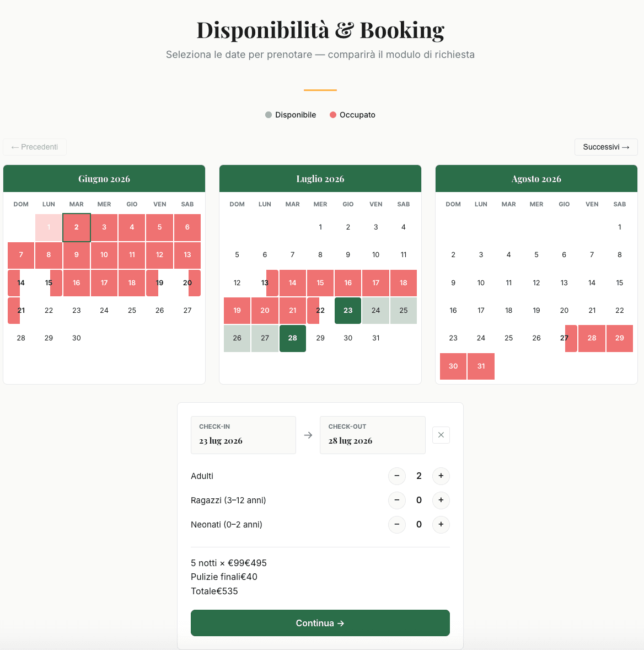The height and width of the screenshot is (650, 644).
Task: Pick day 27 in Giugno 2026
Action: click(187, 311)
